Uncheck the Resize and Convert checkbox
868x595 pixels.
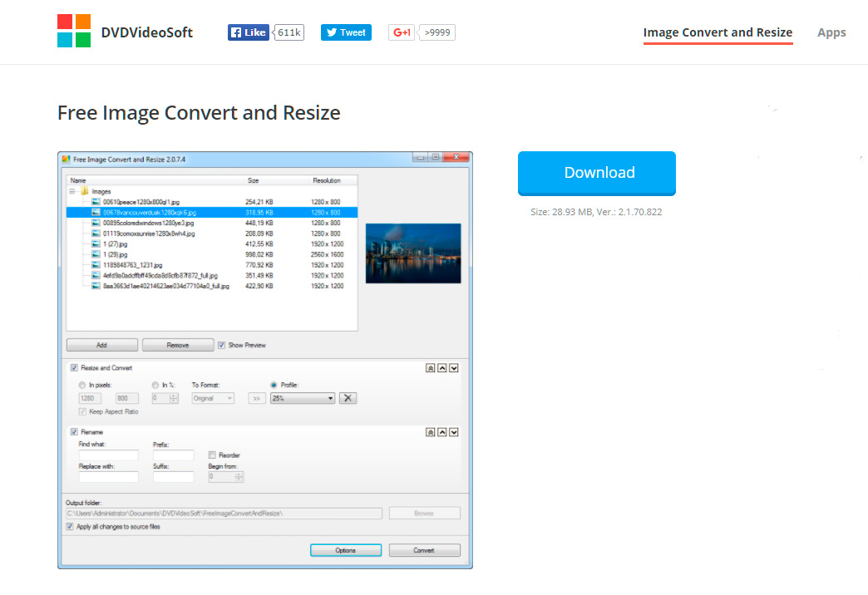(x=75, y=368)
